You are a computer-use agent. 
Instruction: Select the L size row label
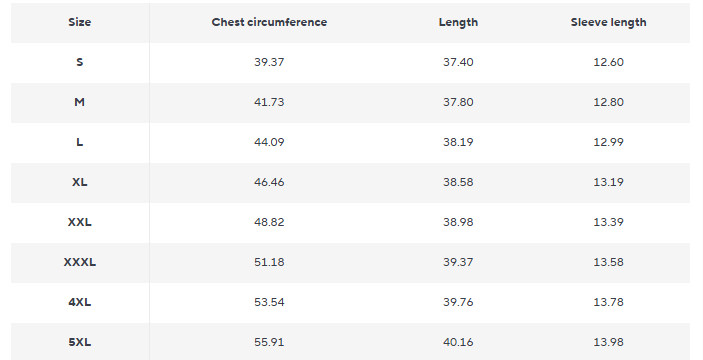pos(80,142)
